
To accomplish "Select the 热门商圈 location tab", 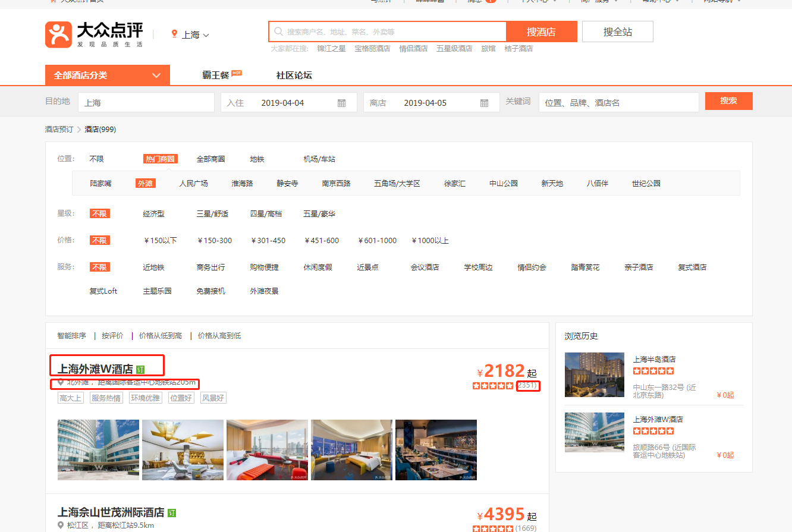I will (160, 159).
